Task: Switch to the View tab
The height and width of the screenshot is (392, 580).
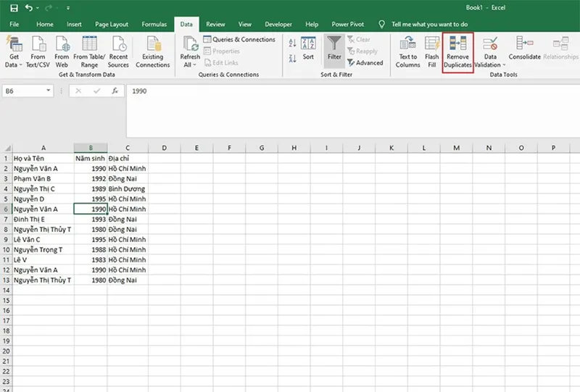Action: [x=244, y=25]
